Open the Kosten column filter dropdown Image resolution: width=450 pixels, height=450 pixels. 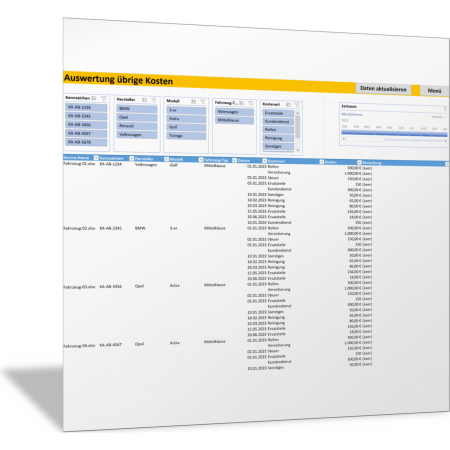click(x=359, y=162)
